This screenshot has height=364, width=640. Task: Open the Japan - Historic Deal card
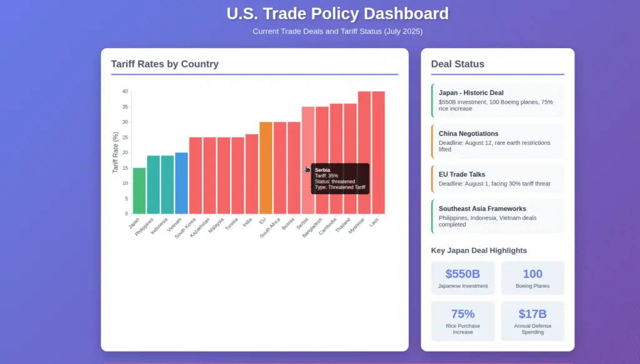coord(497,101)
